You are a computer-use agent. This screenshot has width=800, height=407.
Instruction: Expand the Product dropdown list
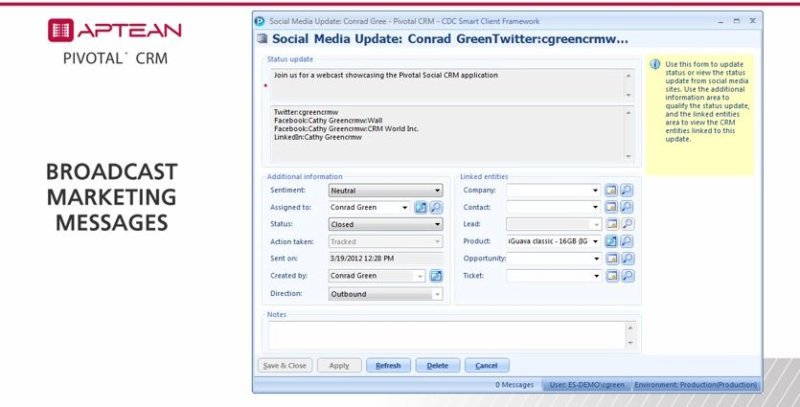click(597, 241)
